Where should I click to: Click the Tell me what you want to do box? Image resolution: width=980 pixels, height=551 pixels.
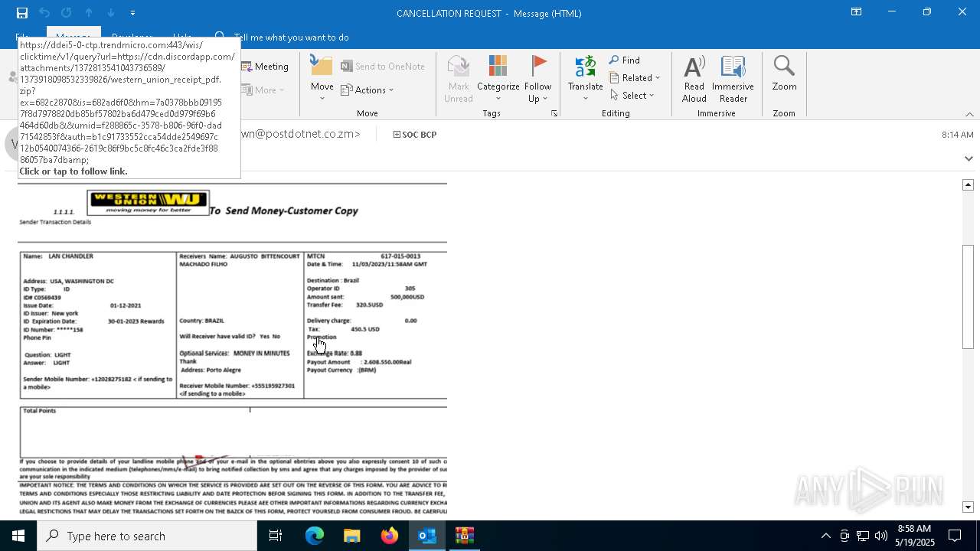[x=291, y=37]
